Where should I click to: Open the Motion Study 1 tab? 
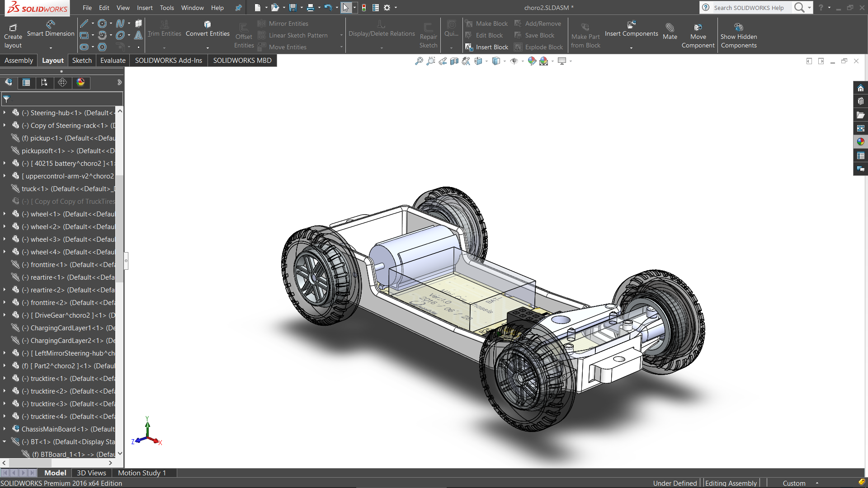(x=142, y=473)
